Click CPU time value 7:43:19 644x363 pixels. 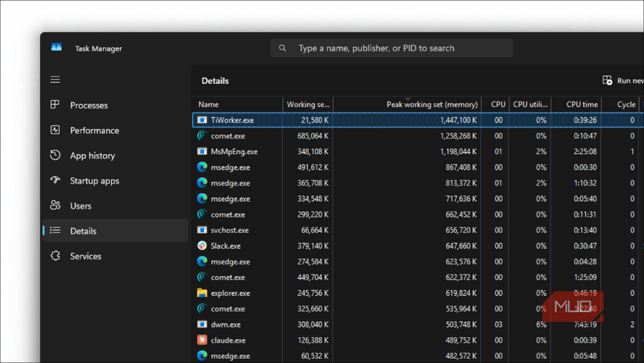[585, 324]
